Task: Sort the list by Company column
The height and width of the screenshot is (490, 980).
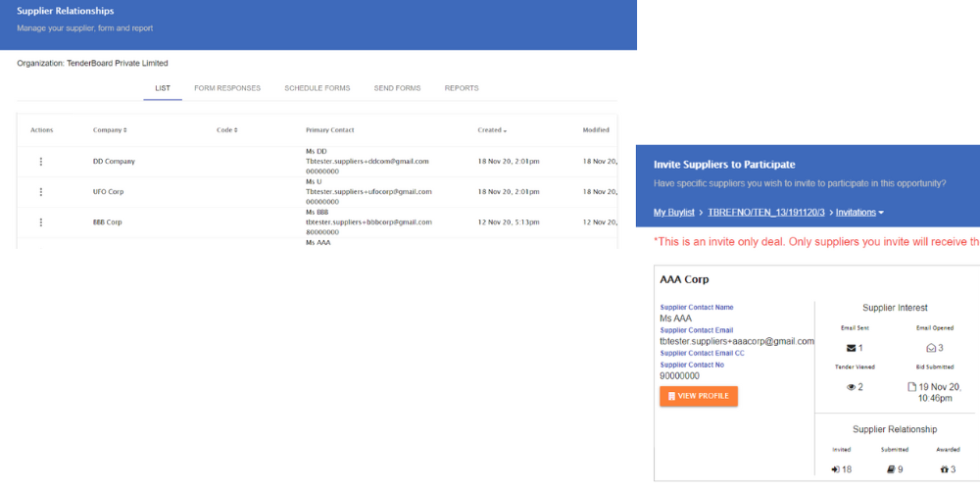Action: point(110,130)
